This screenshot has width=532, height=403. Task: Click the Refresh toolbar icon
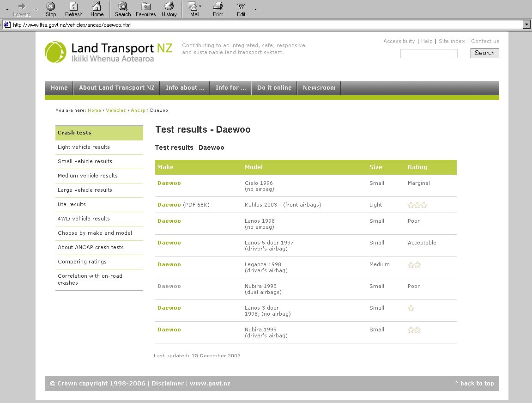pyautogui.click(x=73, y=9)
